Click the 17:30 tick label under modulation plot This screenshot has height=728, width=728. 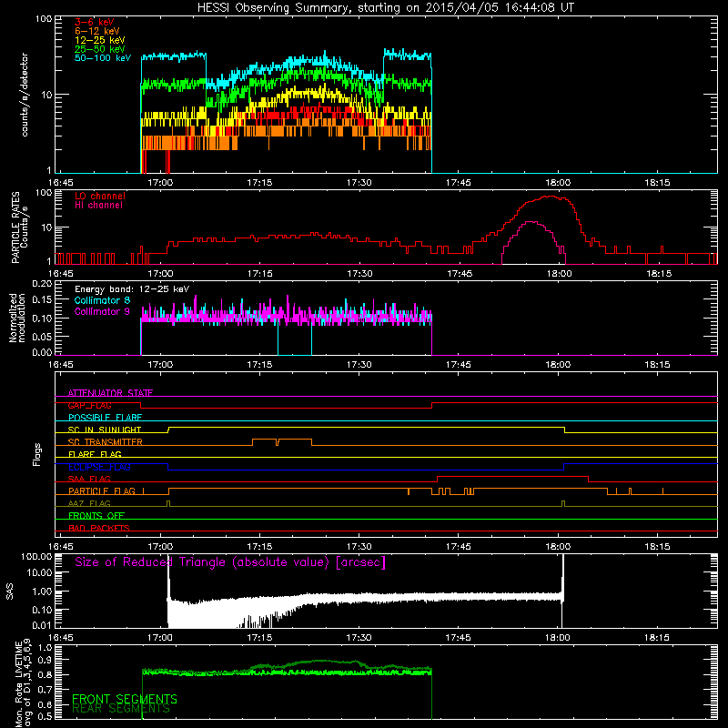point(359,365)
